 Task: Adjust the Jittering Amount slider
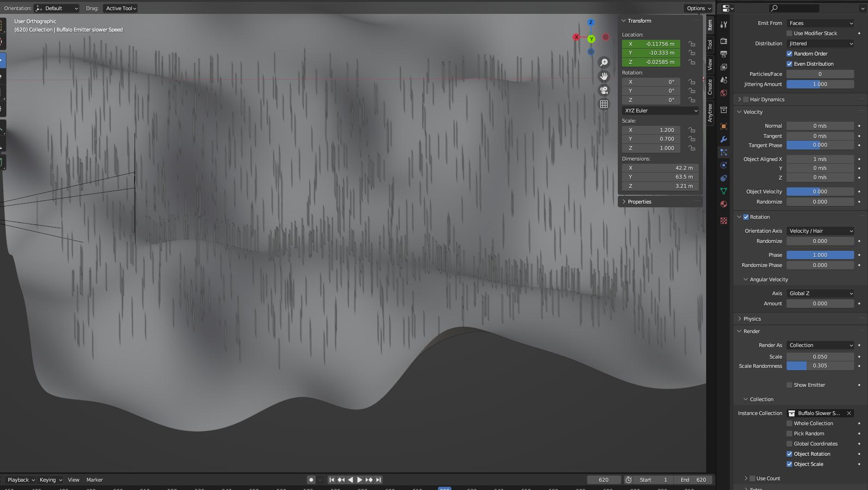tap(820, 84)
